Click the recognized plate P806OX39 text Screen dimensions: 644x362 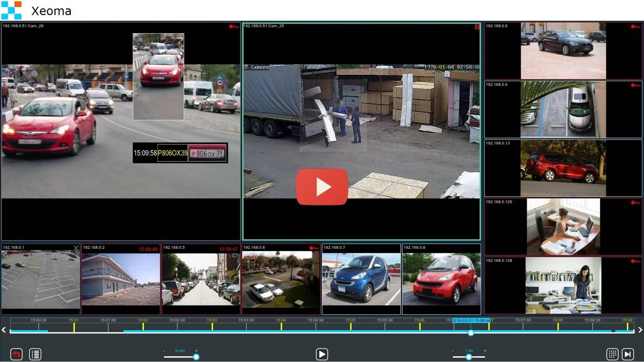(x=172, y=153)
